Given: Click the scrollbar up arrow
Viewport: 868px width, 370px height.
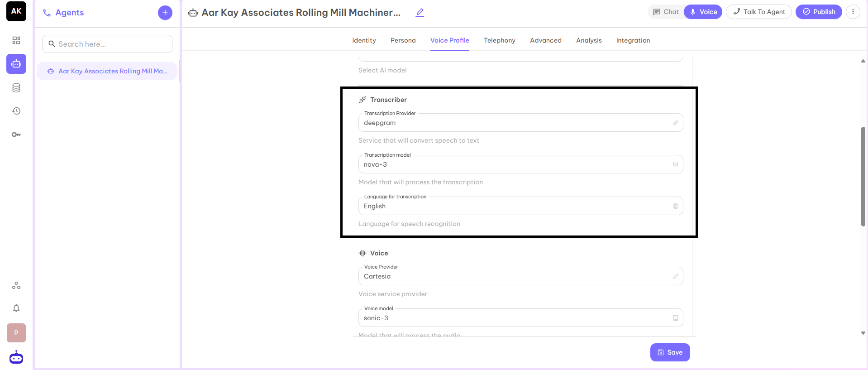Looking at the screenshot, I should coord(863,61).
